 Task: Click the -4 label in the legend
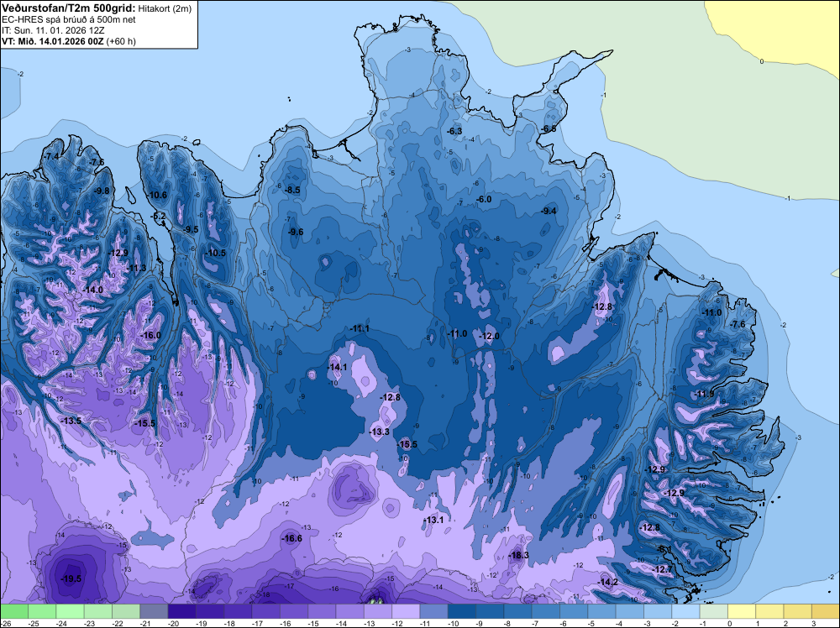click(620, 624)
